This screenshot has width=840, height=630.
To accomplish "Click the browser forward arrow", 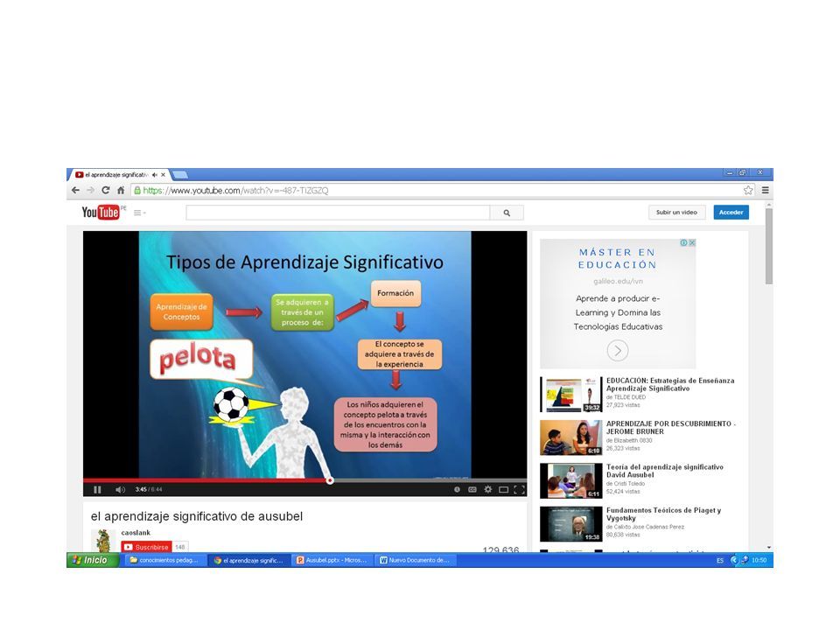I will pos(90,190).
